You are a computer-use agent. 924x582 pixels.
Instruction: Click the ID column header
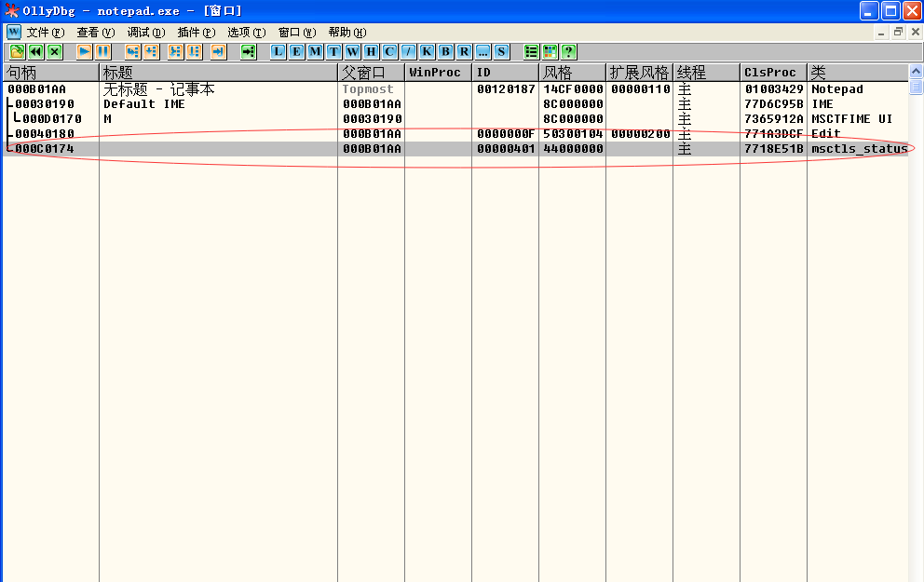(506, 73)
